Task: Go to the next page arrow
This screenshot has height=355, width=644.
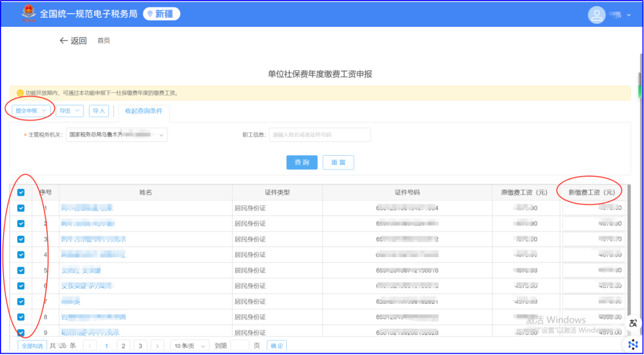Action: (157, 346)
